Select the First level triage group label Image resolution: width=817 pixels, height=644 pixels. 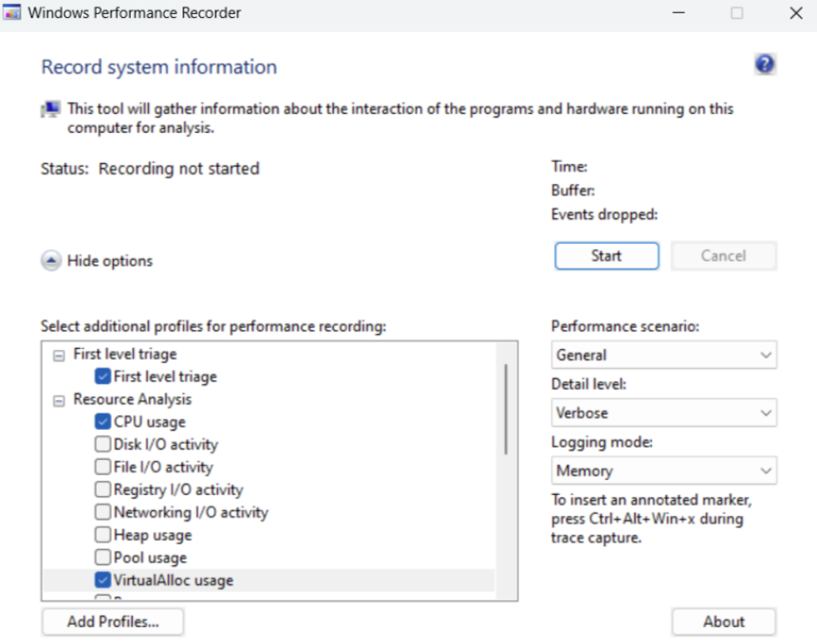pos(125,354)
